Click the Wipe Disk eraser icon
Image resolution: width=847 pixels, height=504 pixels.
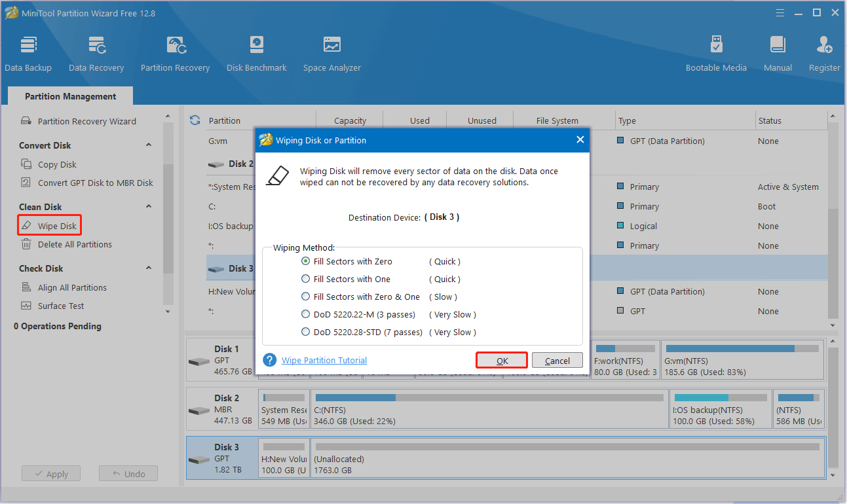click(x=26, y=226)
